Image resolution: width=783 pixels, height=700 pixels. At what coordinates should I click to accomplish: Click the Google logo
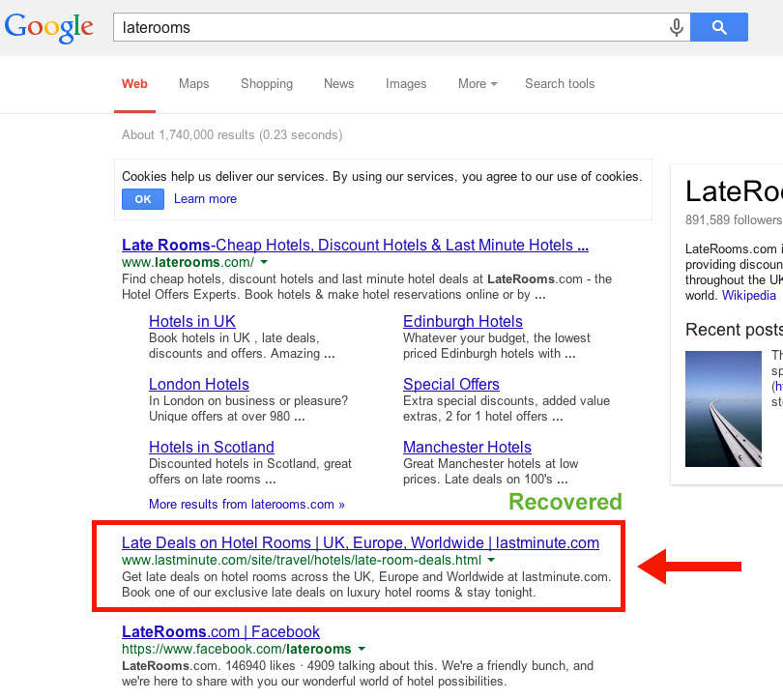coord(49,27)
